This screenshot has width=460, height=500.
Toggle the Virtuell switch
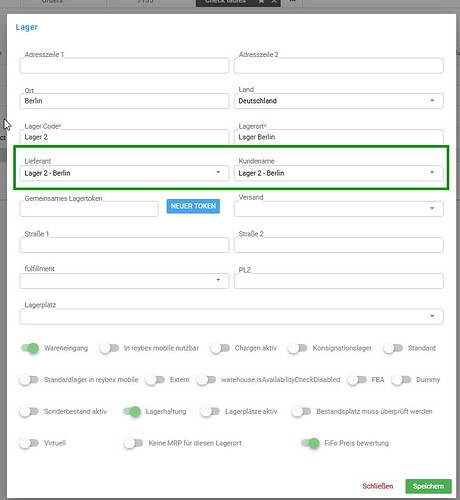click(29, 443)
